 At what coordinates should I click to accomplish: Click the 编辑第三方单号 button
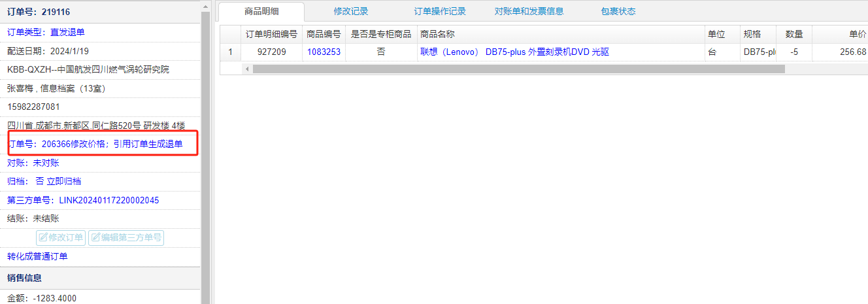pyautogui.click(x=126, y=237)
